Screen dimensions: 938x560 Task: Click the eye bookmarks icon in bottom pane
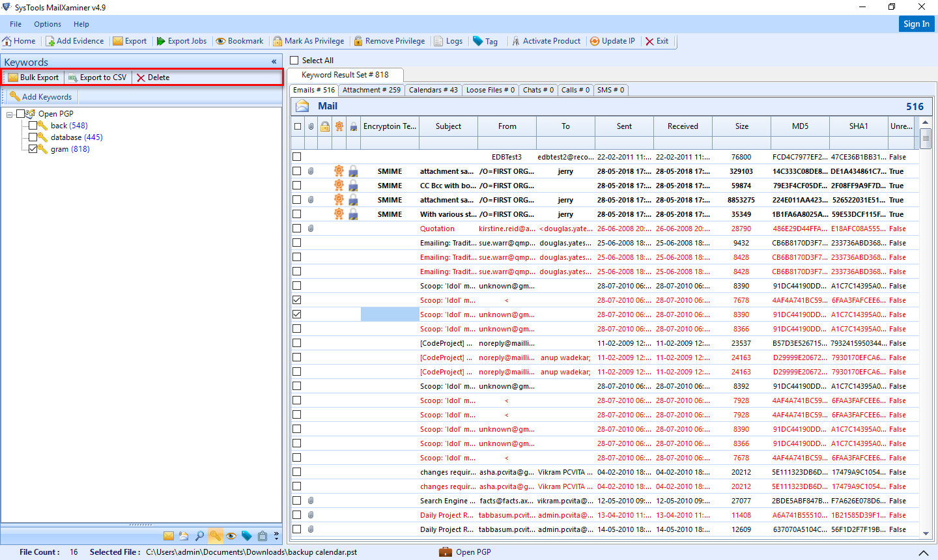click(x=231, y=536)
